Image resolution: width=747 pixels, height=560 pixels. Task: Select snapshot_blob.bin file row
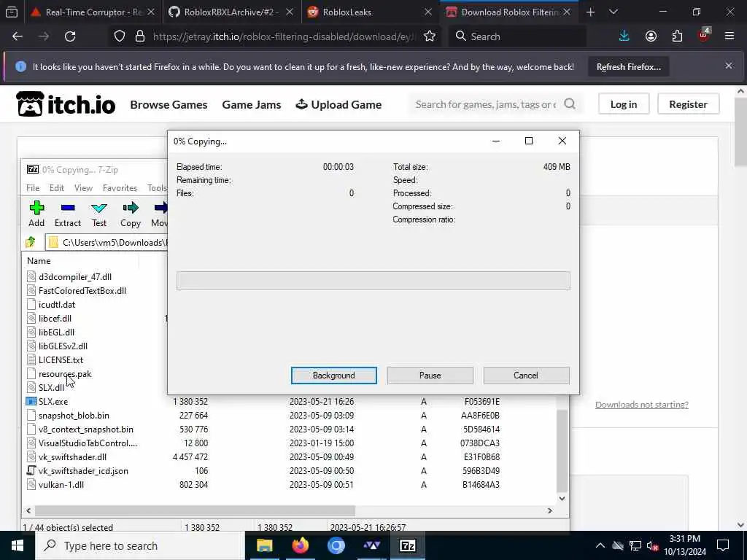coord(74,415)
